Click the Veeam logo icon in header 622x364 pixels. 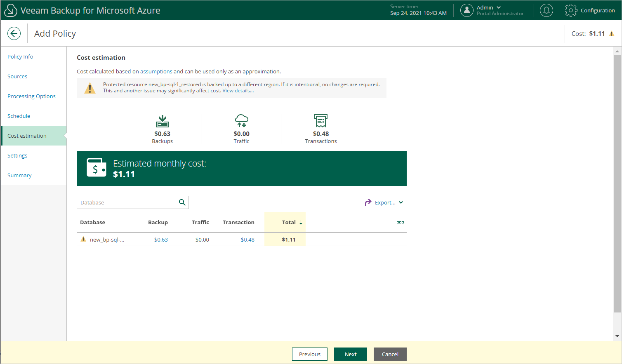click(10, 10)
